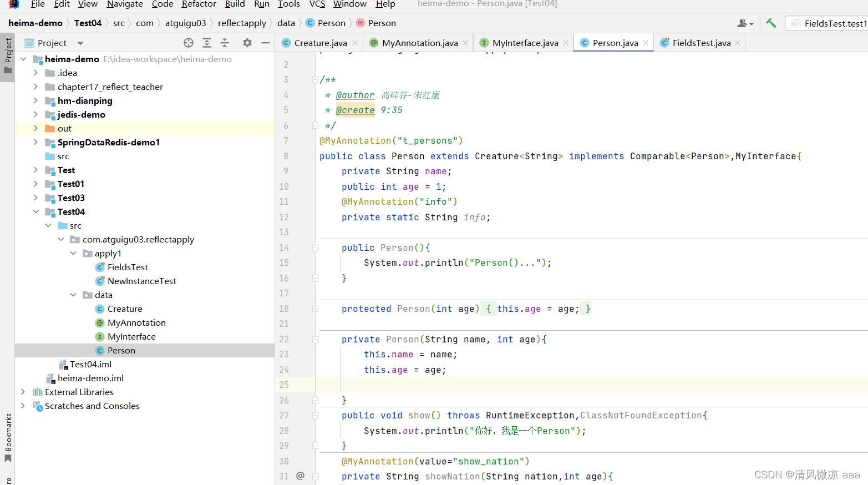This screenshot has height=485, width=868.
Task: Expand the SpringDataRedis-demo1 module
Action: (35, 142)
